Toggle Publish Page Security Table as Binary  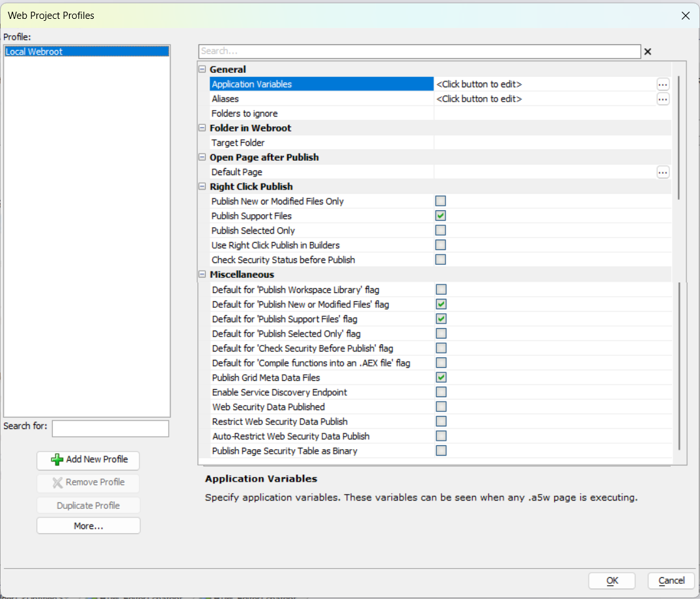click(441, 450)
